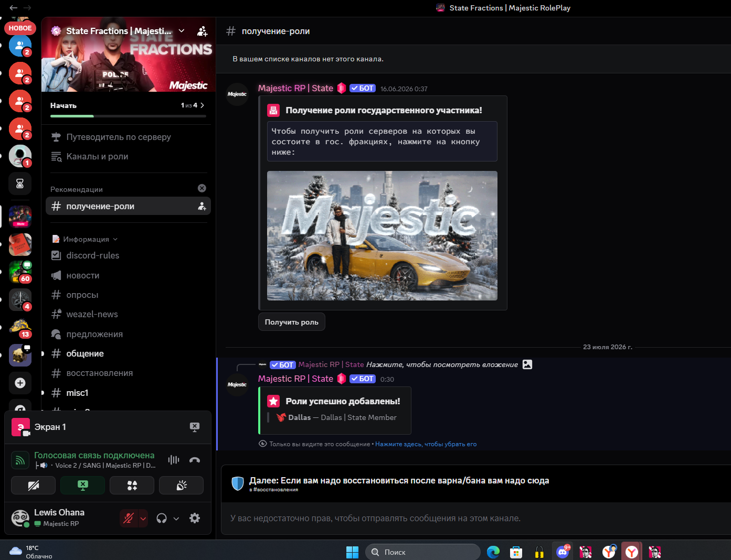Open the server with 13 notifications
This screenshot has width=731, height=560.
[x=20, y=327]
